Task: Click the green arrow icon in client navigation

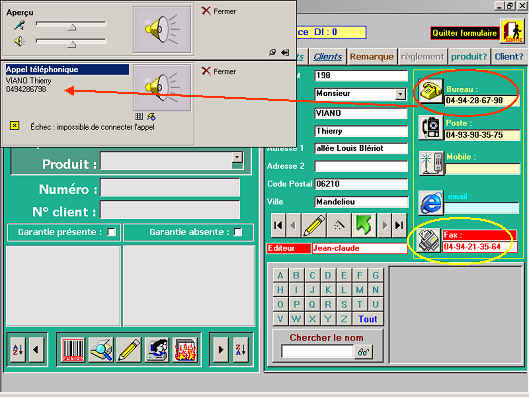Action: pyautogui.click(x=363, y=225)
